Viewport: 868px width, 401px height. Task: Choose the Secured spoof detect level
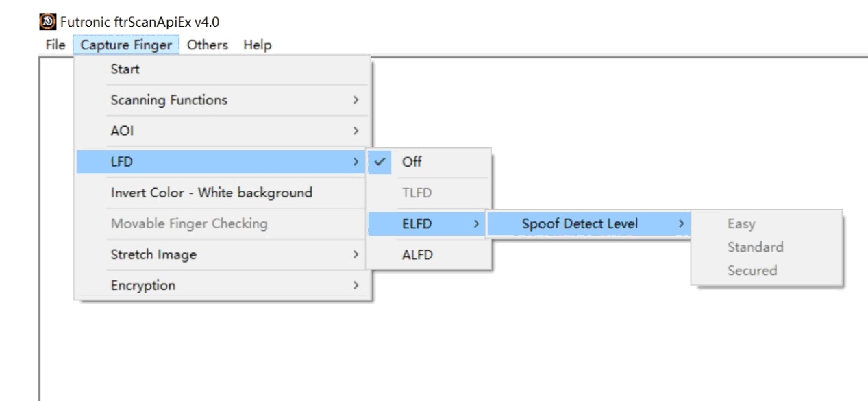click(x=766, y=270)
